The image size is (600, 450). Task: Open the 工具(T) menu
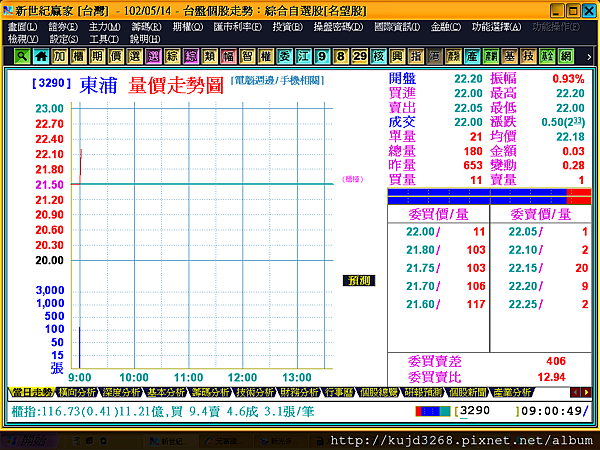click(x=104, y=39)
